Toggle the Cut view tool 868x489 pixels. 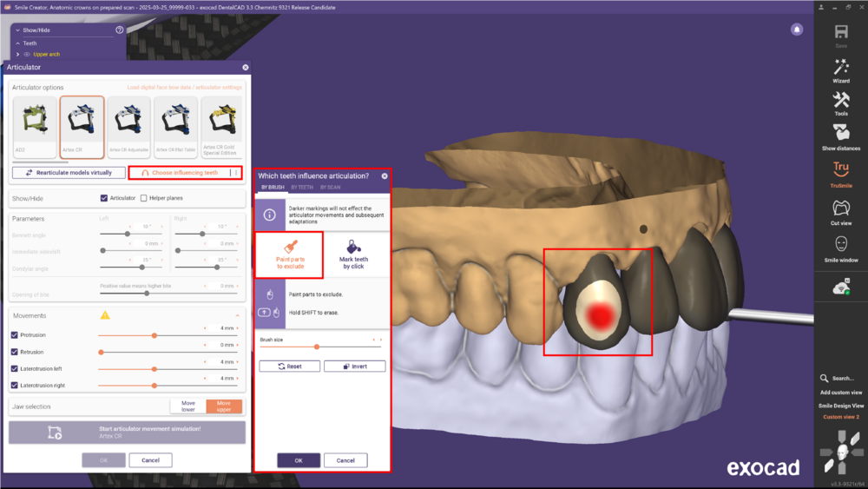click(841, 208)
